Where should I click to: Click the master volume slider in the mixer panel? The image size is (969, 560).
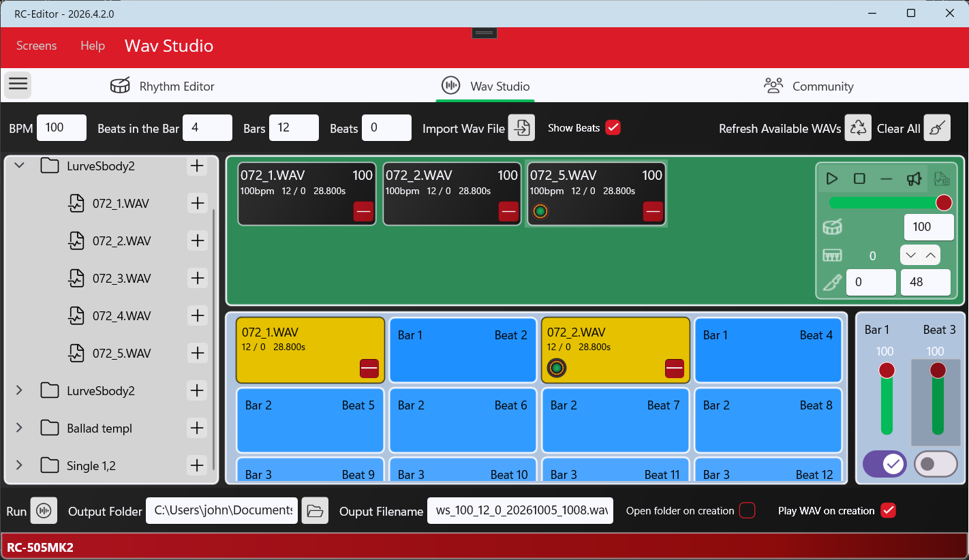click(890, 202)
